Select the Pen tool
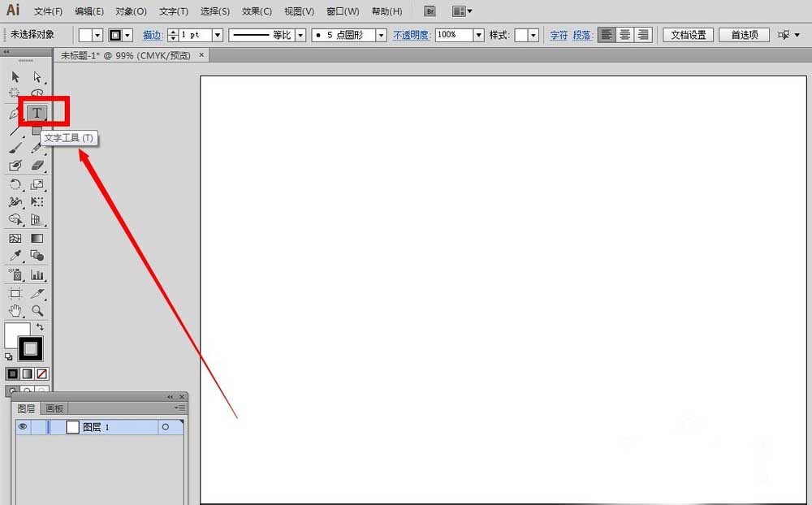The width and height of the screenshot is (812, 505). tap(14, 113)
